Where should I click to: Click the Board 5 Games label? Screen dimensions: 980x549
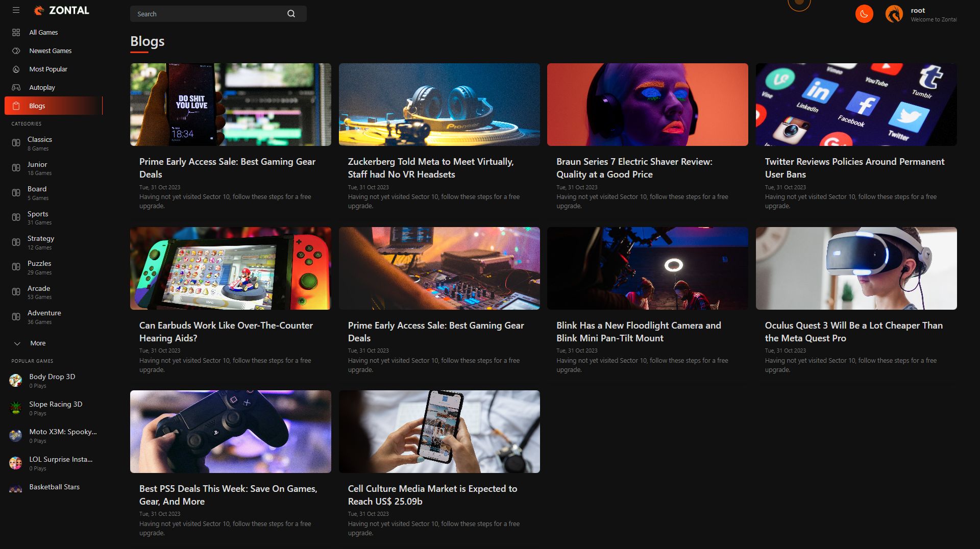tap(38, 193)
